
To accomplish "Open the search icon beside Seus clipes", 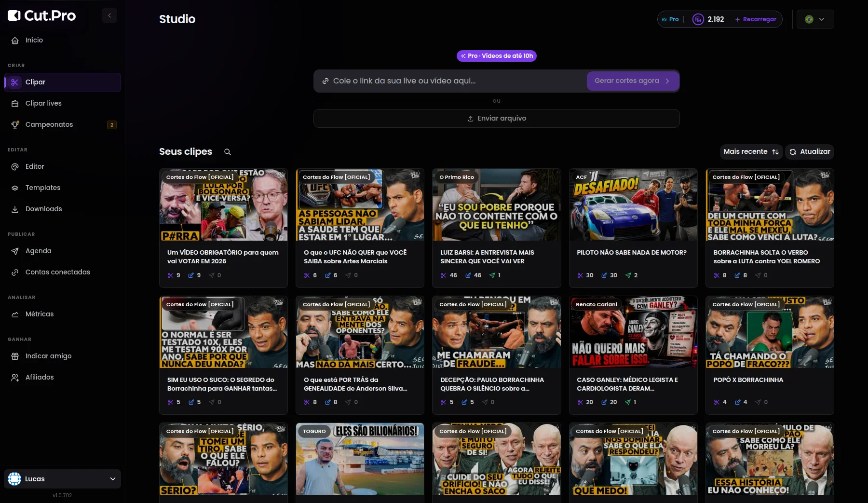I will tap(228, 152).
